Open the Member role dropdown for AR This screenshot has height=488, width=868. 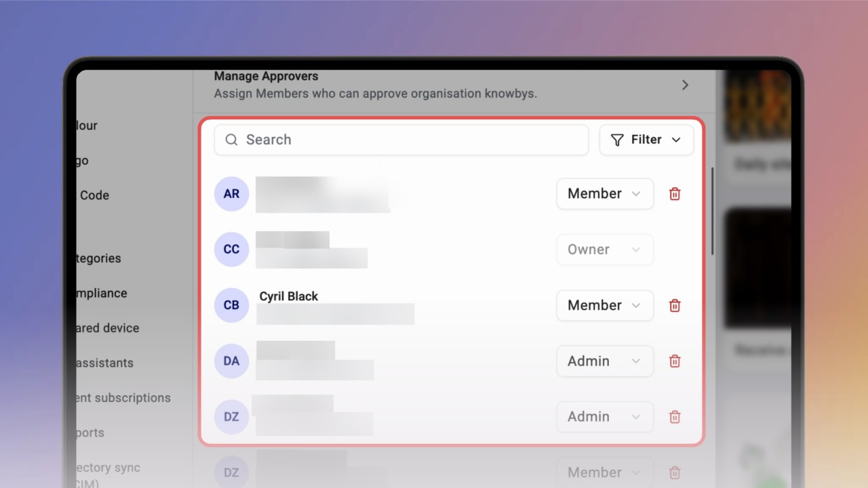605,194
